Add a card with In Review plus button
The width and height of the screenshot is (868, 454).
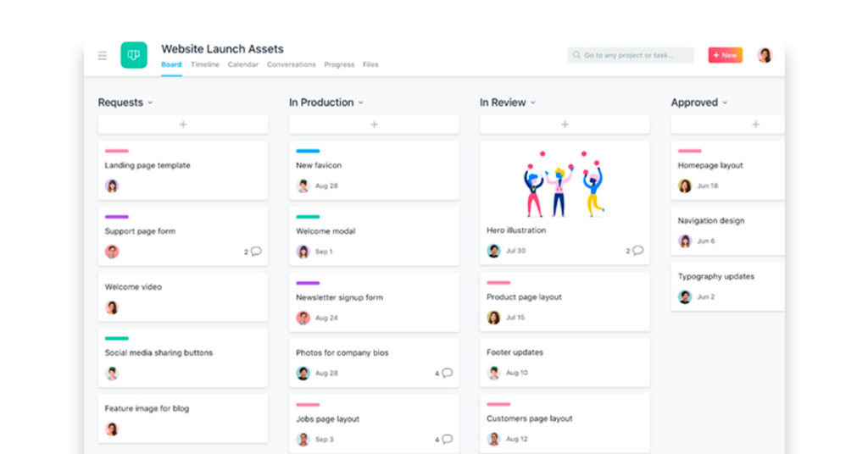pyautogui.click(x=565, y=125)
